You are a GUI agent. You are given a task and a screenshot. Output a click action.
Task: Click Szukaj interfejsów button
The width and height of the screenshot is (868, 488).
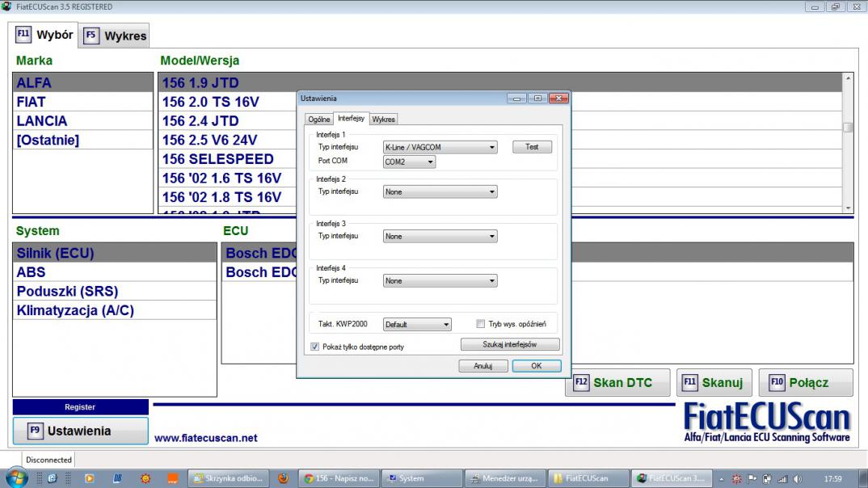click(x=510, y=344)
